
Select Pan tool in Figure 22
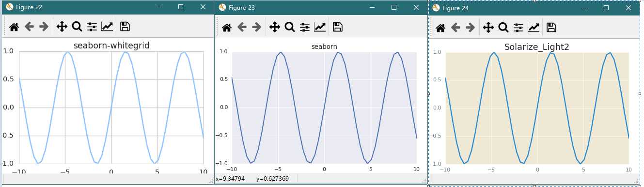click(62, 27)
